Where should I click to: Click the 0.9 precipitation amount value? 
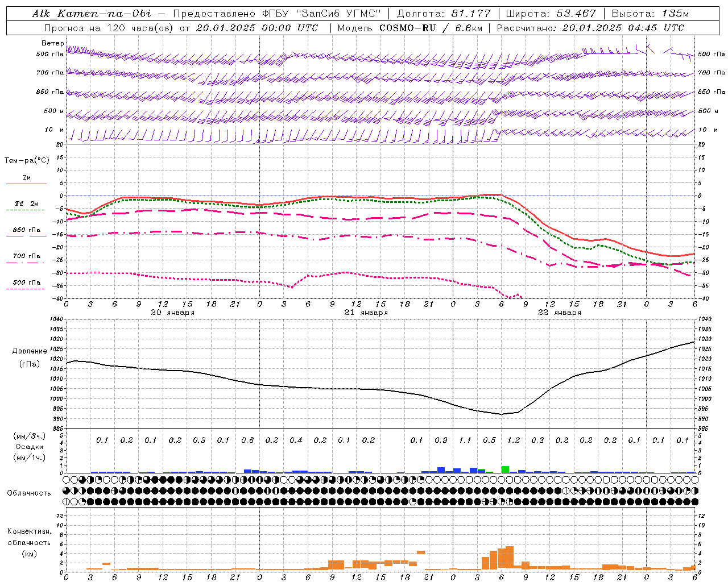(x=441, y=440)
